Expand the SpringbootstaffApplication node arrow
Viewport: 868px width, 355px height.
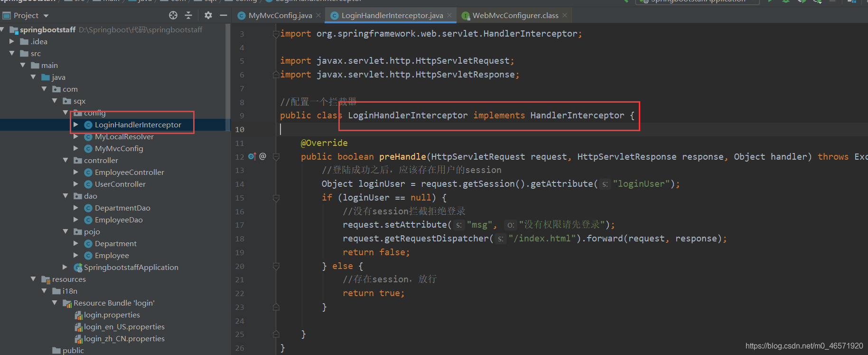tap(65, 268)
